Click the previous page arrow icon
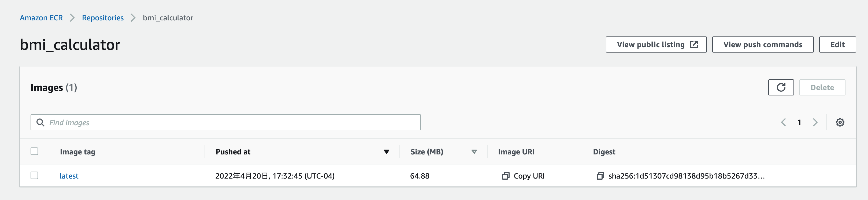 pos(783,122)
